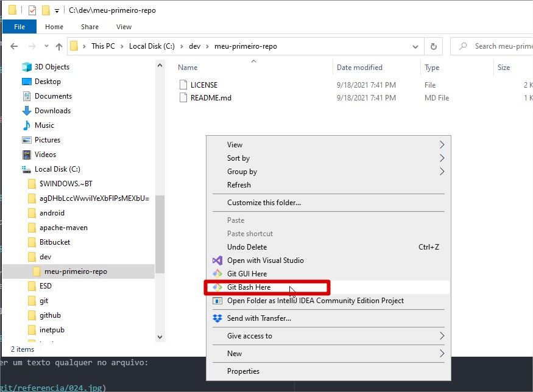
Task: Select inetpub folder in tree
Action: [52, 330]
